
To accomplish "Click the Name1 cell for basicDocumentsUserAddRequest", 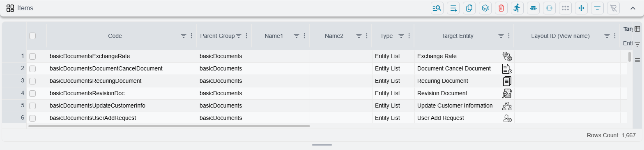I will click(281, 118).
